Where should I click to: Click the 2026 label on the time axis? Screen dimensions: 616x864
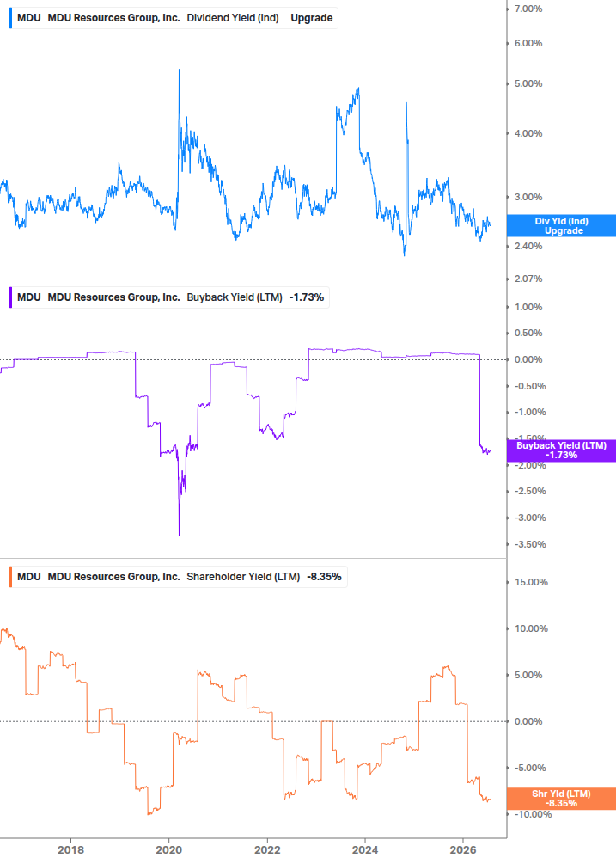(464, 849)
